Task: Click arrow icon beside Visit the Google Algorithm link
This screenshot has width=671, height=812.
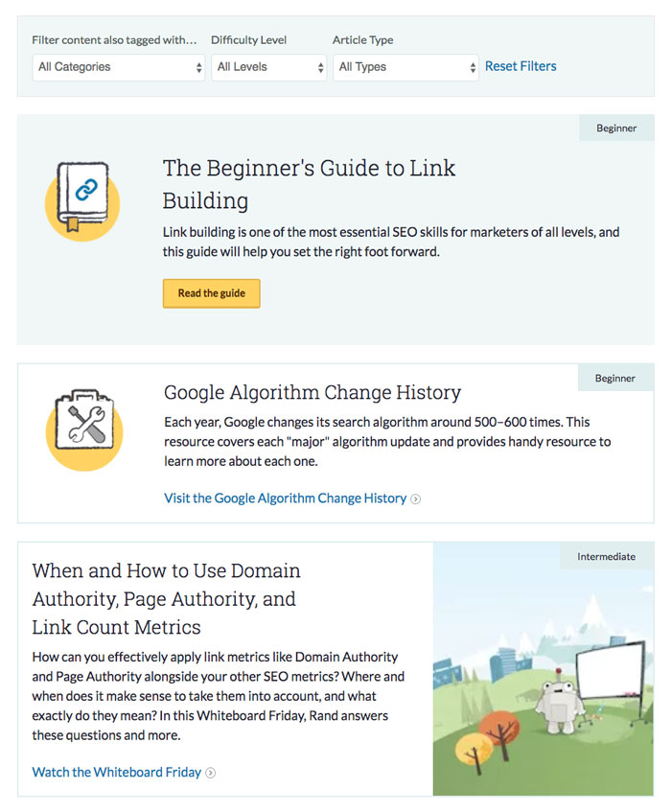Action: point(415,499)
